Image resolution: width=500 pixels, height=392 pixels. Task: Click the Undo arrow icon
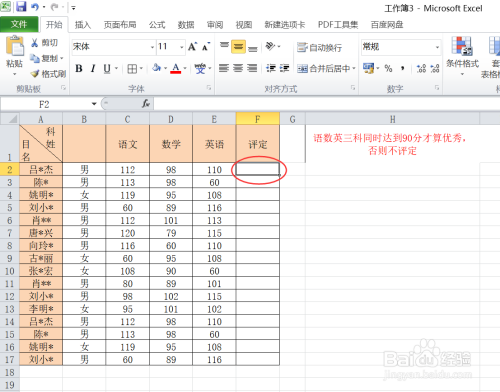tap(35, 7)
